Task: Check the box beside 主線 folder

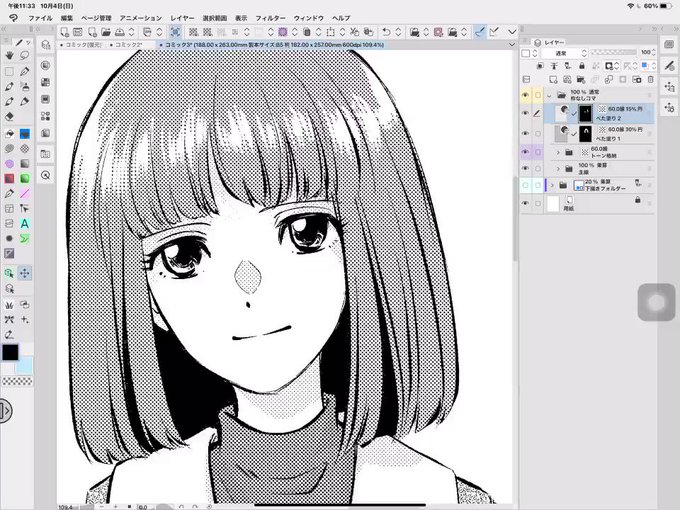Action: coord(538,168)
